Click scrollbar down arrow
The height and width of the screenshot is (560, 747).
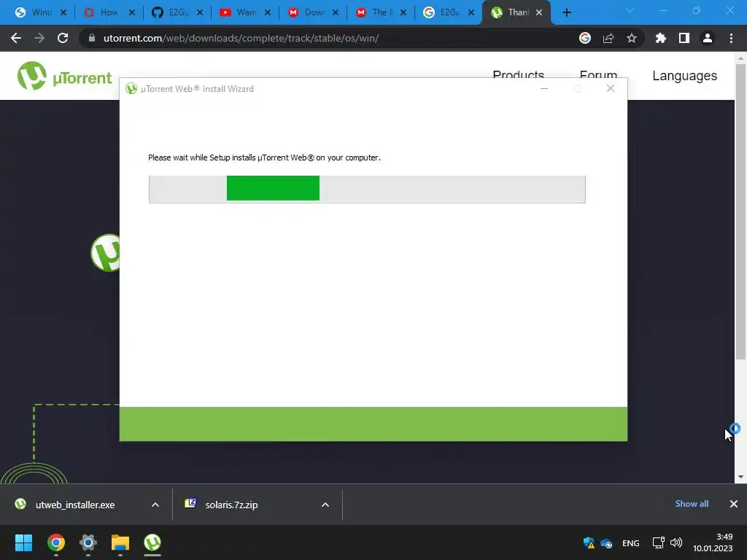(740, 477)
